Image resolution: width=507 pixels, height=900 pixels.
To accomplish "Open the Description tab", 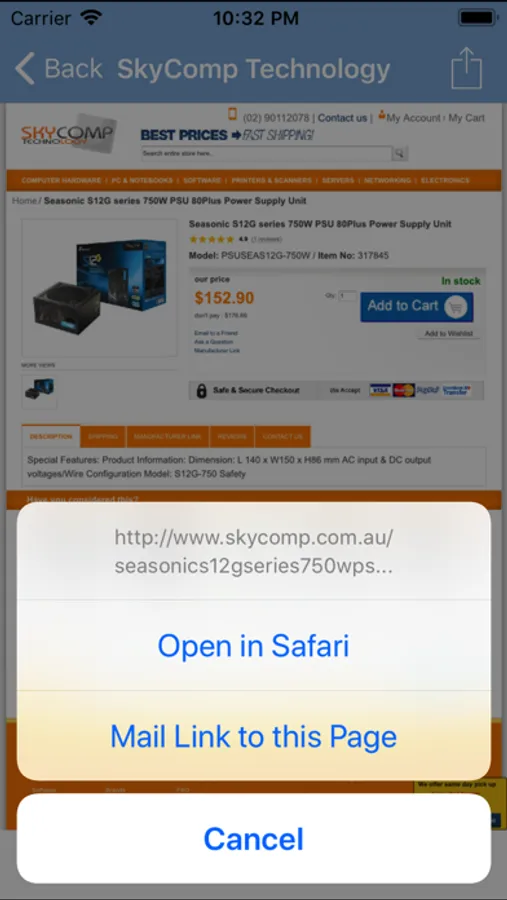I will point(51,437).
